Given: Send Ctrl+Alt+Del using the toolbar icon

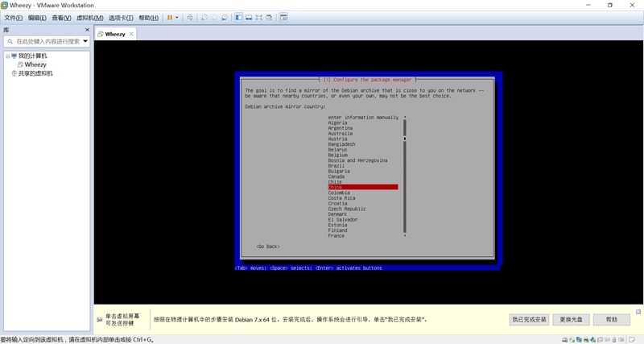Looking at the screenshot, I should (x=190, y=18).
